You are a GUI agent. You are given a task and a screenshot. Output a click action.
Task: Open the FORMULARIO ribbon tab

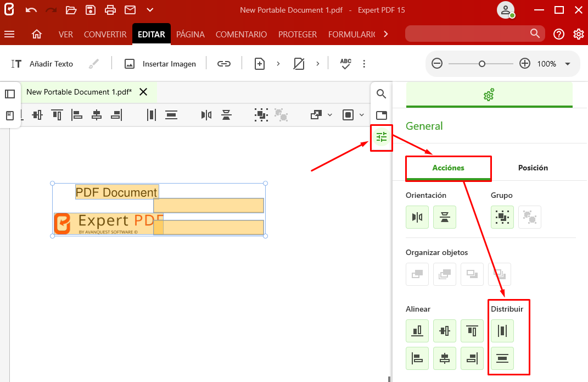[352, 35]
